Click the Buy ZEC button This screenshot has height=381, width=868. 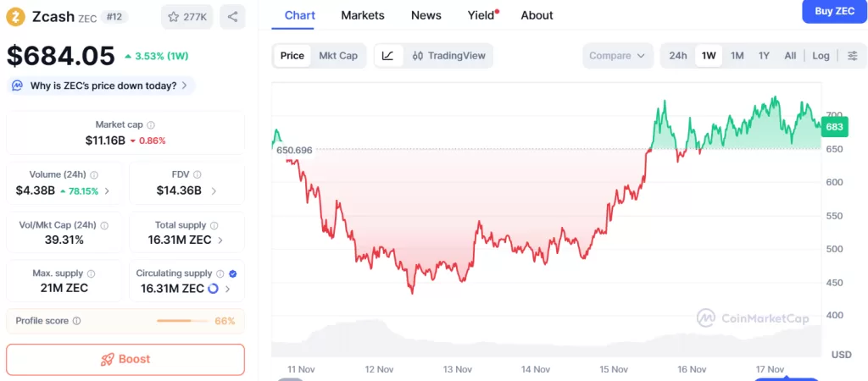(x=834, y=11)
